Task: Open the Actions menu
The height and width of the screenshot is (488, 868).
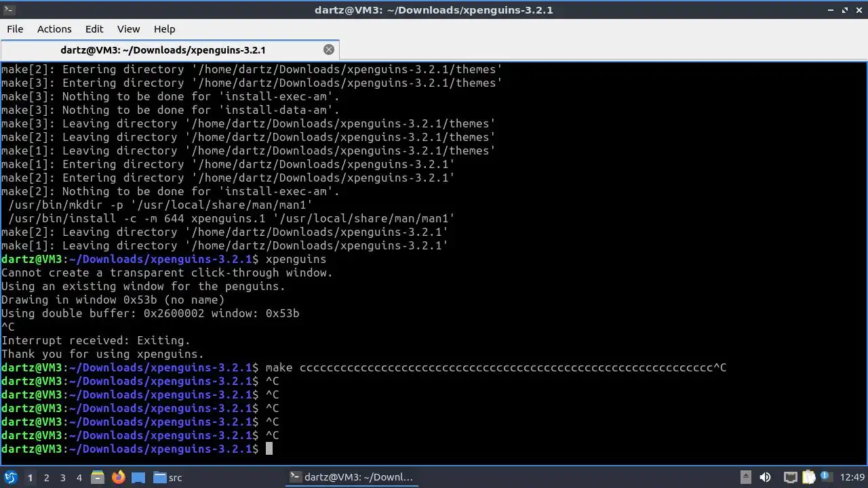Action: 54,29
